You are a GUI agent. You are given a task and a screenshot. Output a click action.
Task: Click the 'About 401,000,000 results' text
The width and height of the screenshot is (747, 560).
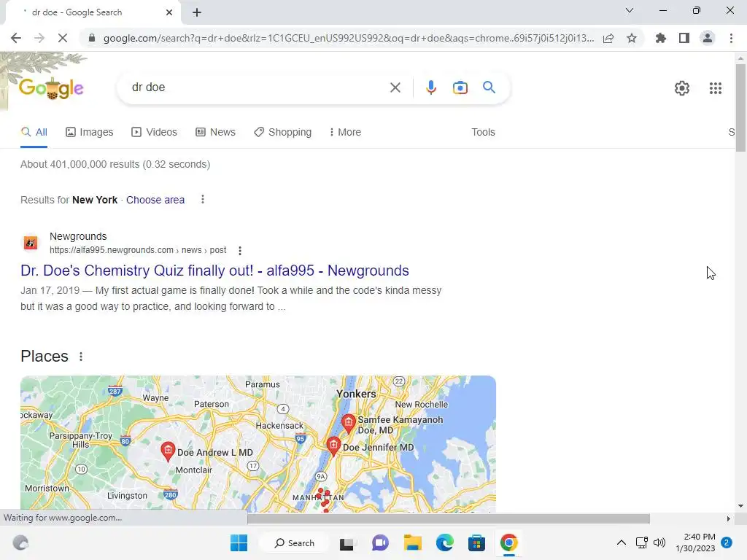coord(115,164)
